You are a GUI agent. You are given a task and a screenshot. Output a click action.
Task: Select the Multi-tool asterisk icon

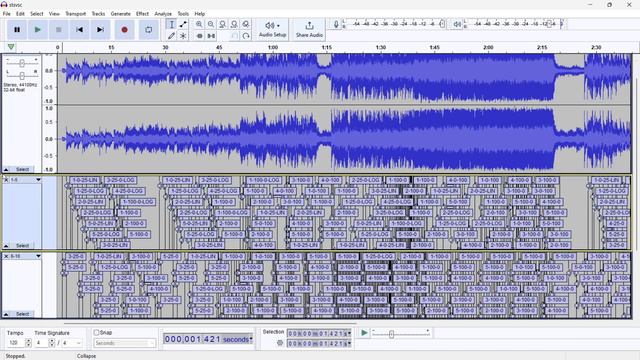coord(183,36)
